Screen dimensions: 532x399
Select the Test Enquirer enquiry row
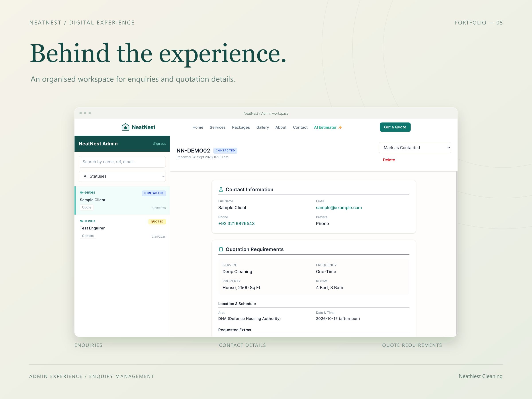[x=122, y=229]
